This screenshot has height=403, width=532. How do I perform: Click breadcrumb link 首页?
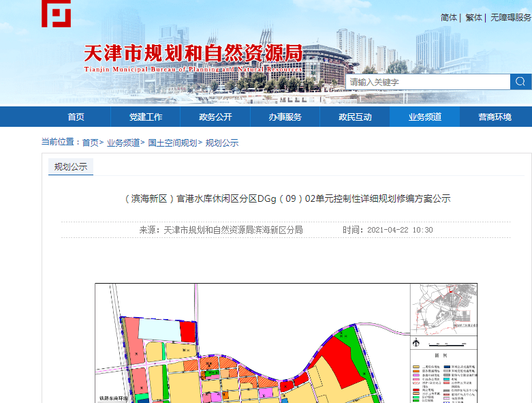point(90,143)
